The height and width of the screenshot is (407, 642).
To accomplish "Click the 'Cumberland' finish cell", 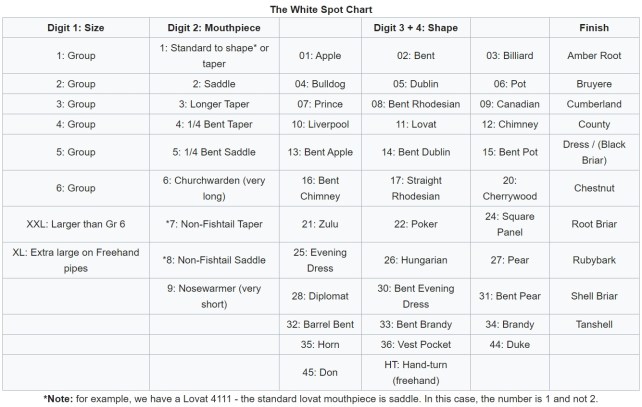I will (x=594, y=104).
